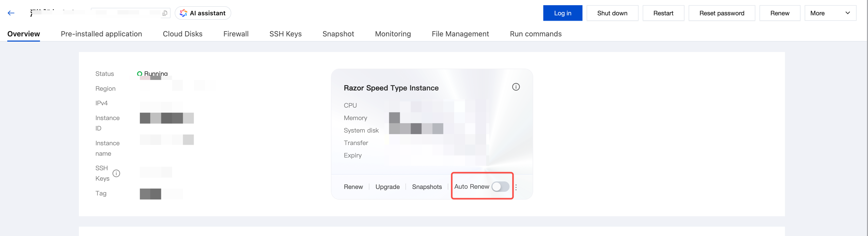Open the Pre-installed application tab
The height and width of the screenshot is (236, 868).
pyautogui.click(x=101, y=34)
